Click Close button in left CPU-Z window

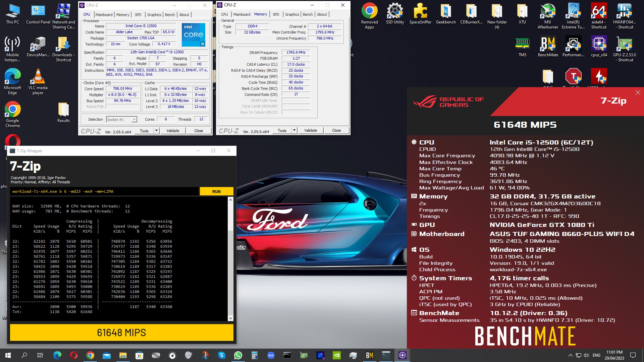pyautogui.click(x=199, y=131)
